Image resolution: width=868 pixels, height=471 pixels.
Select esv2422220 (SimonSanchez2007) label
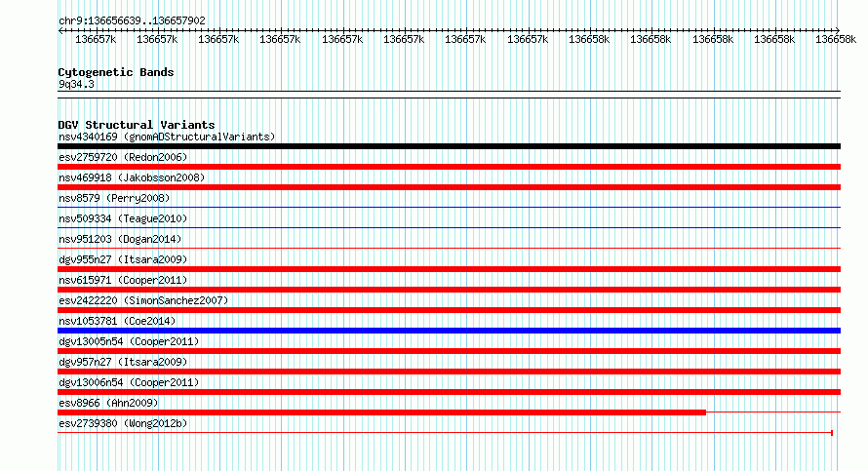(x=143, y=300)
